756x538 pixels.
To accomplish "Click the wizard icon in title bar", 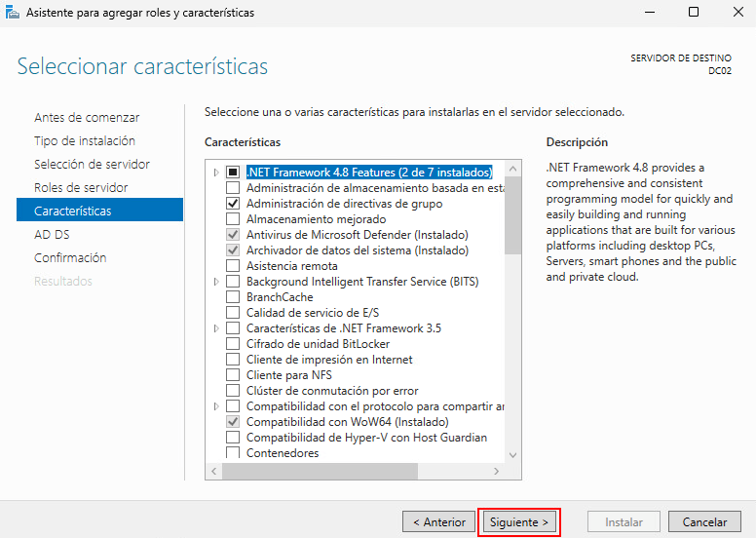I will 13,13.
